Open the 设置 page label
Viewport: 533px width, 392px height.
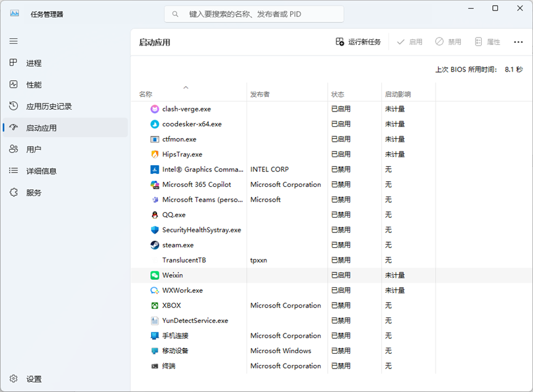(x=34, y=378)
